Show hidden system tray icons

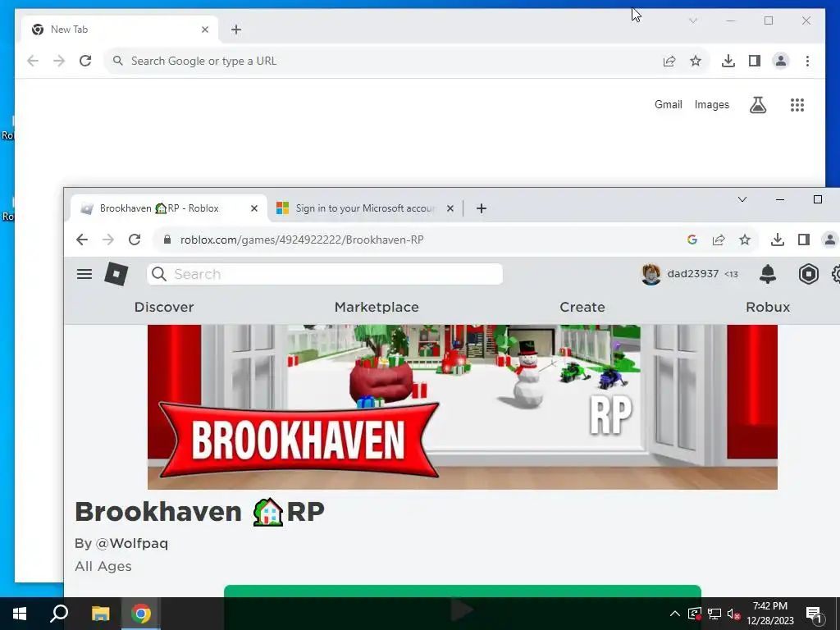tap(675, 614)
